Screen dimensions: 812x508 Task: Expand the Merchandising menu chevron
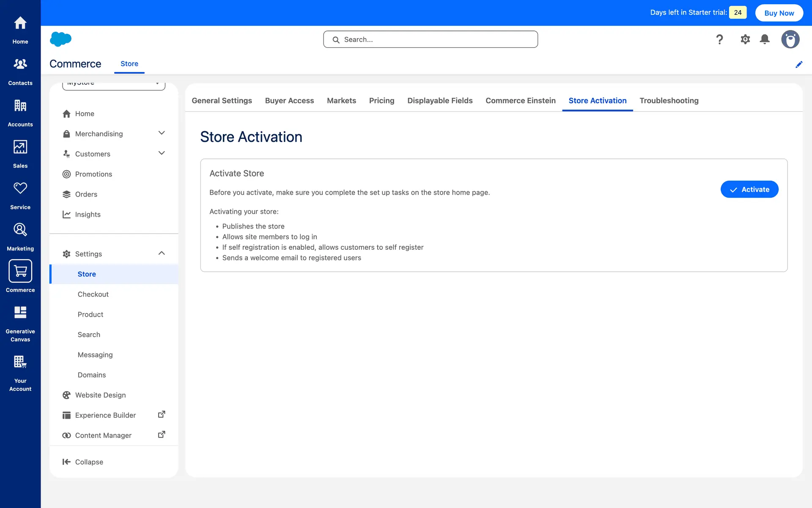162,133
